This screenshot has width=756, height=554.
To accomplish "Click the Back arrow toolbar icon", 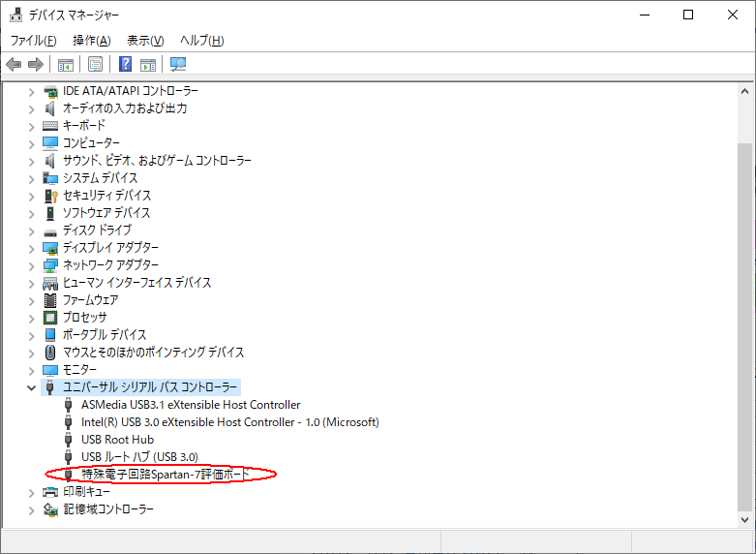I will (14, 65).
